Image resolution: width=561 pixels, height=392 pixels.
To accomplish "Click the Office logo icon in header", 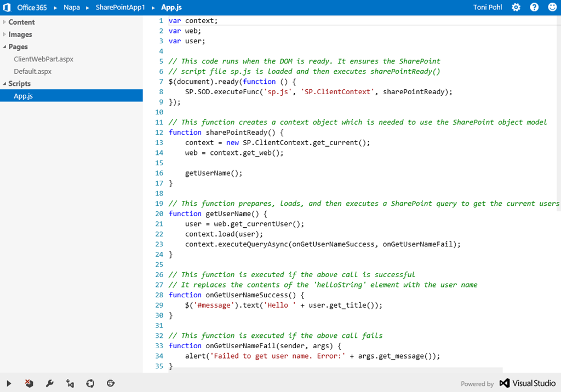I will click(7, 8).
